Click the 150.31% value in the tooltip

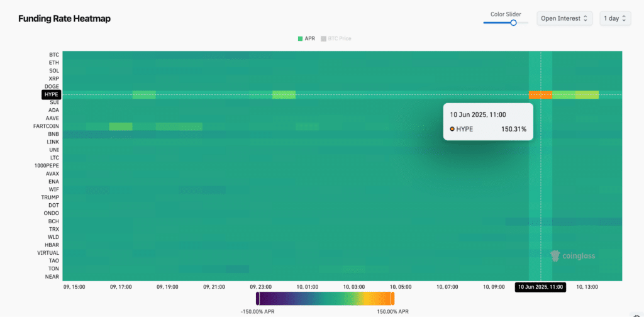(514, 129)
